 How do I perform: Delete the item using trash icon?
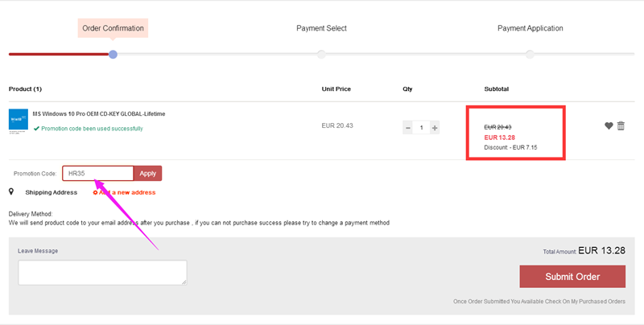621,125
